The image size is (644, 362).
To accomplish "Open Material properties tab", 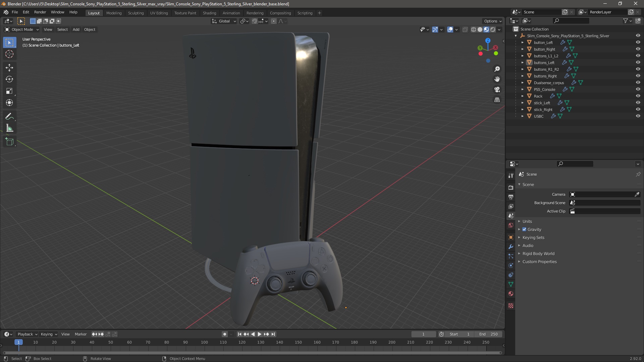I will [511, 294].
